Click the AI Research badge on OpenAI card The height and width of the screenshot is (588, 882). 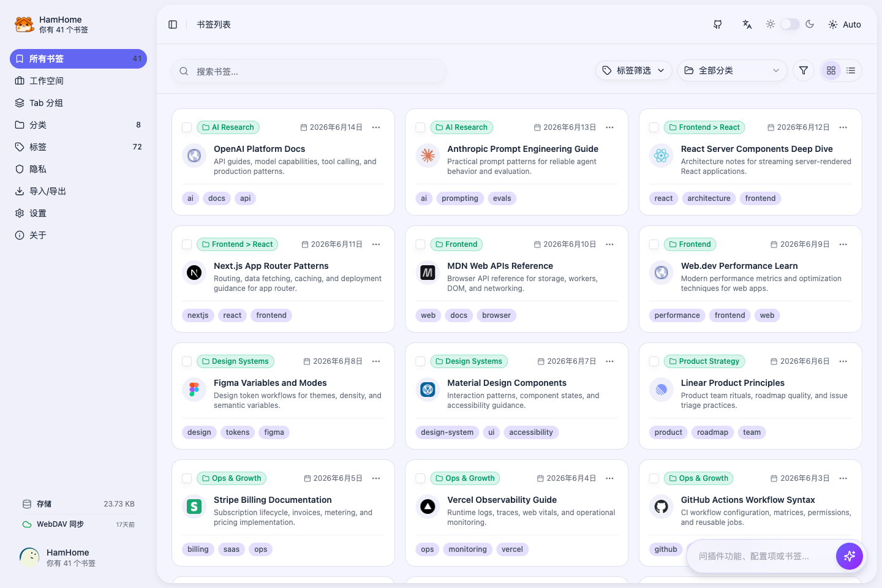coord(228,127)
